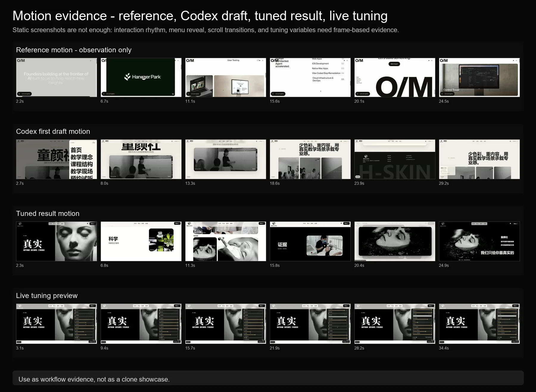
Task: Click the 2.2s timestamp label
Action: [x=20, y=101]
